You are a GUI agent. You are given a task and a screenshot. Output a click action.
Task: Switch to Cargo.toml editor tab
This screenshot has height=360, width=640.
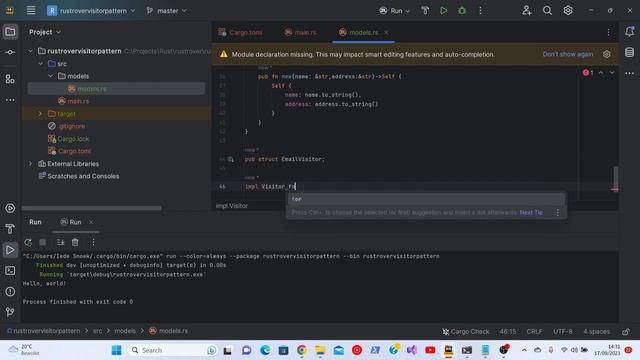coord(240,32)
